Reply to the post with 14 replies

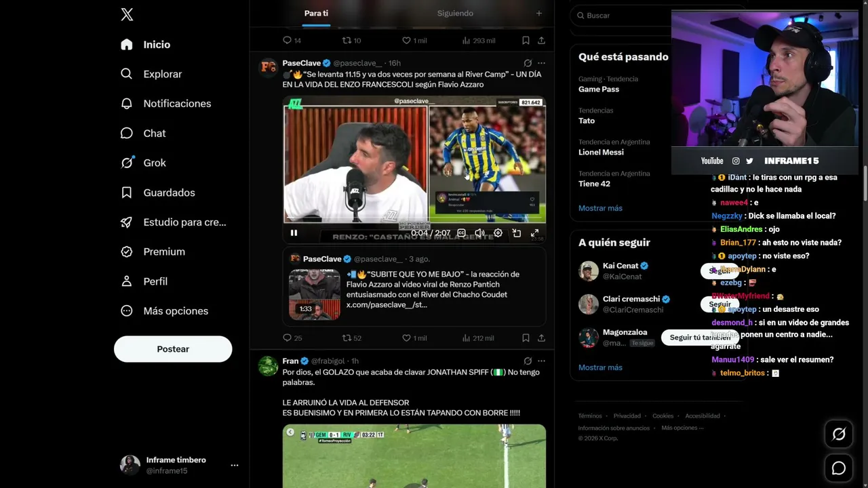click(x=292, y=41)
